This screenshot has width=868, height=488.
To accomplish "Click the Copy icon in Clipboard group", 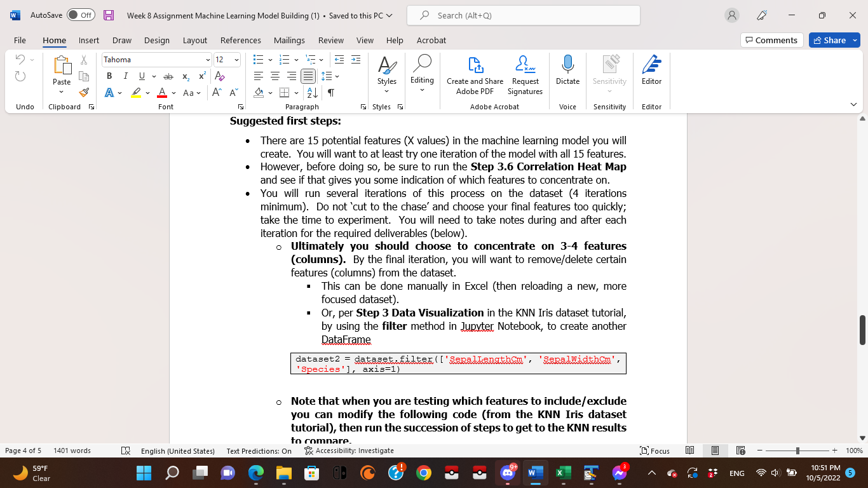I will coord(84,76).
